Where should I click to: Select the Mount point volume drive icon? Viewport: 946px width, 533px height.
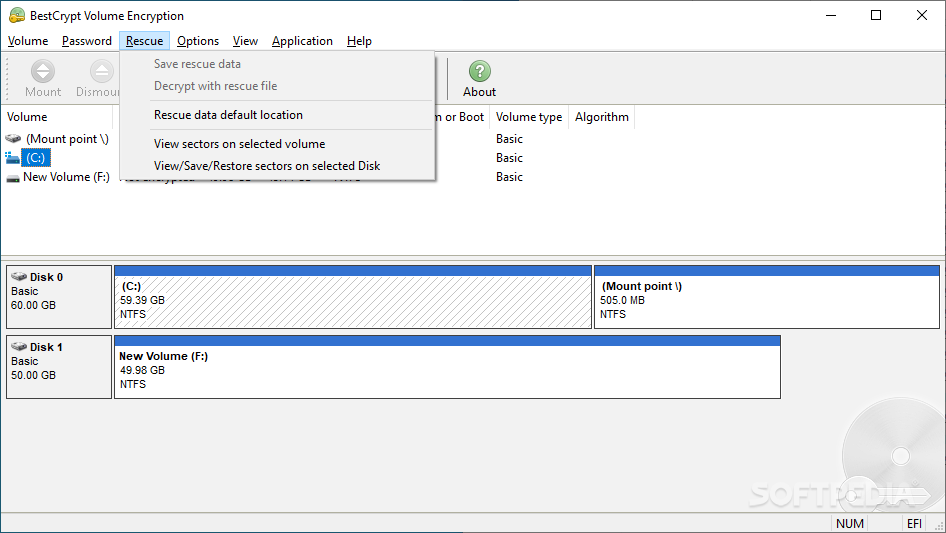click(x=13, y=139)
